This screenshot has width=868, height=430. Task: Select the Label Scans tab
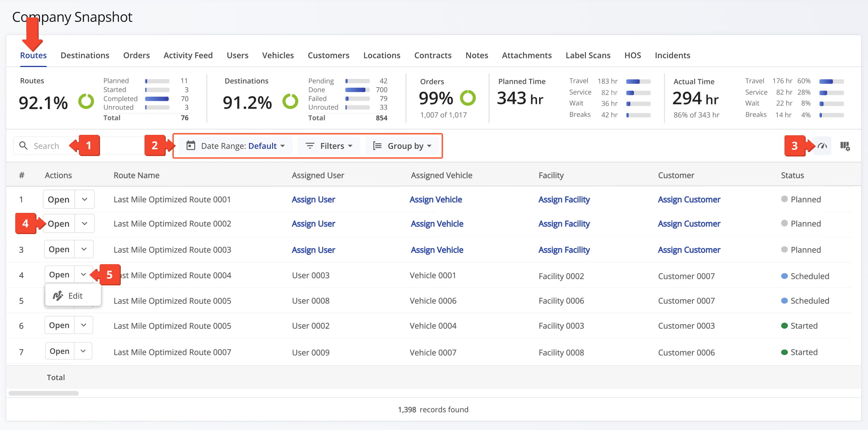588,55
